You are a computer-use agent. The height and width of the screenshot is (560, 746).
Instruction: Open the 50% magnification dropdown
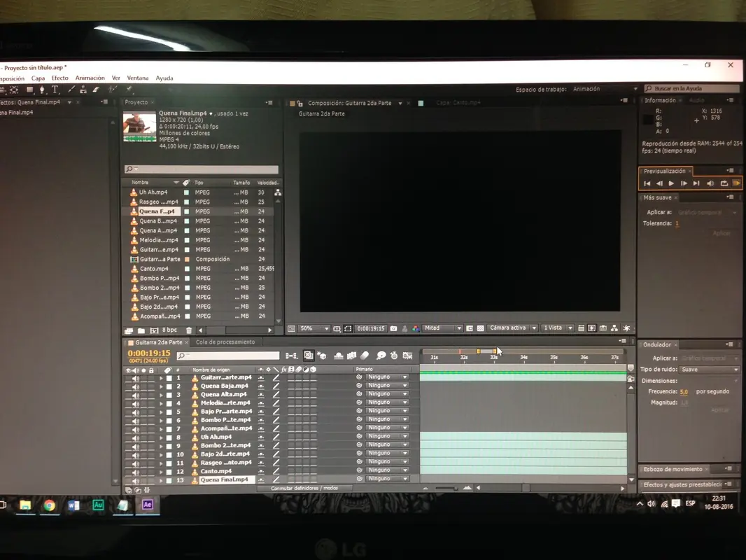point(315,328)
